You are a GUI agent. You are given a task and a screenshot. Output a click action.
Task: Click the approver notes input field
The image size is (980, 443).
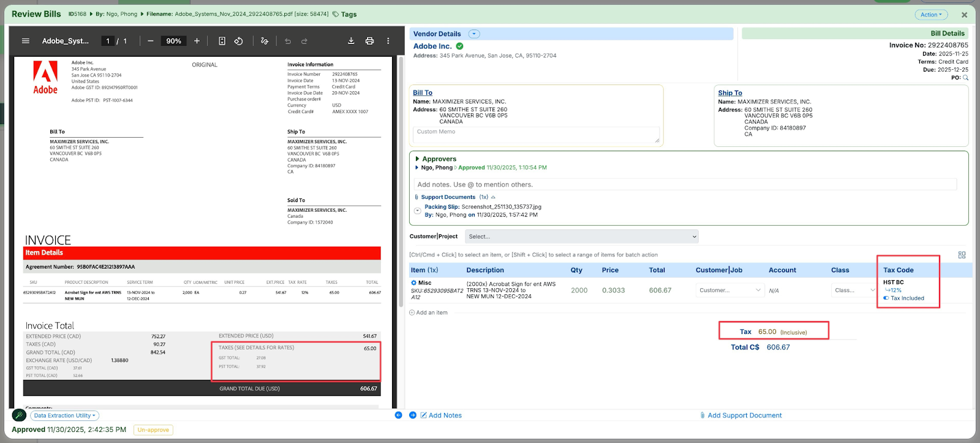coord(685,184)
